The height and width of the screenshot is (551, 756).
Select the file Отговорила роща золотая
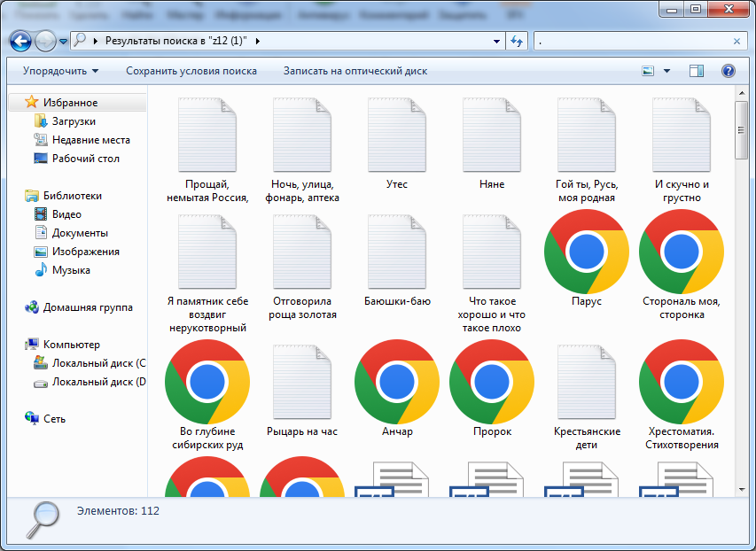pyautogui.click(x=302, y=267)
